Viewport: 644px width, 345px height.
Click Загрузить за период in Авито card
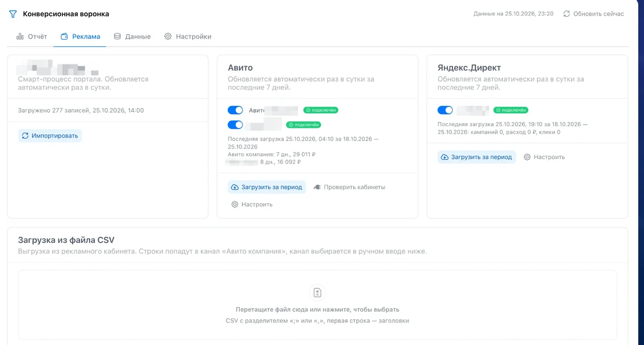tap(267, 187)
